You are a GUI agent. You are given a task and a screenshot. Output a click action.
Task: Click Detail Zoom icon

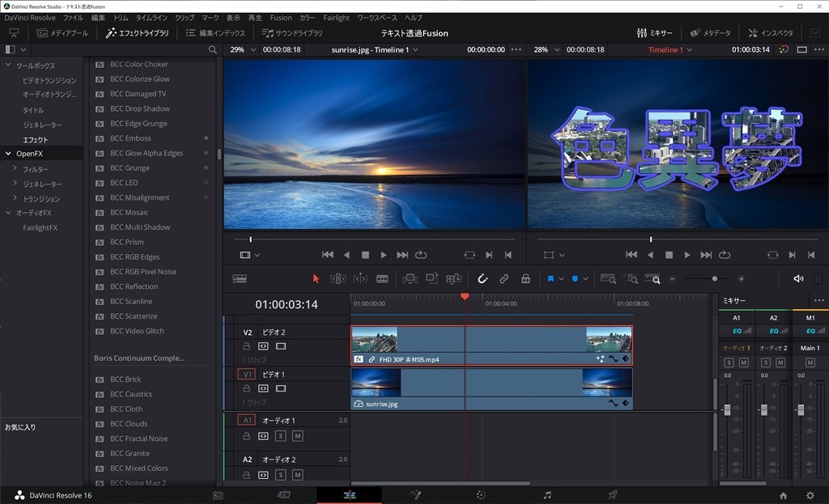pyautogui.click(x=631, y=278)
